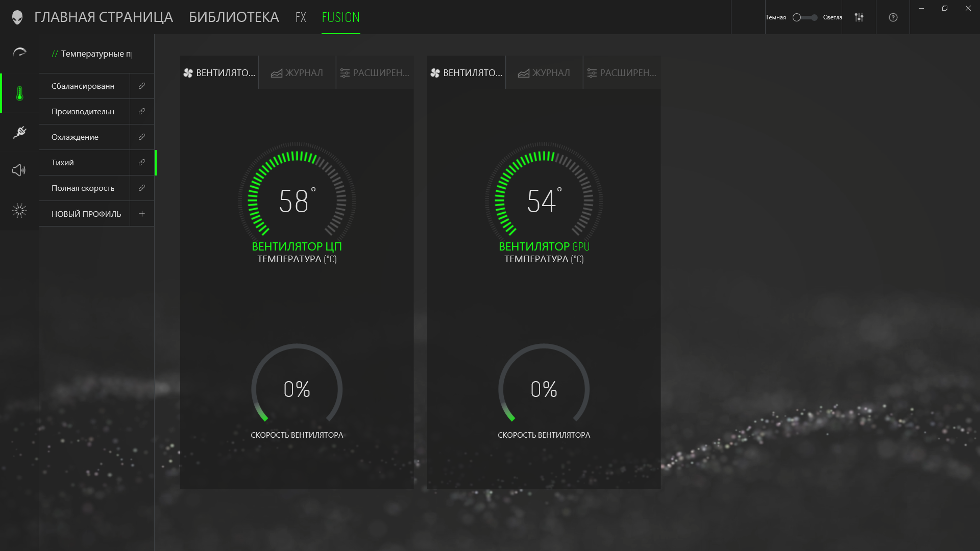Select Тихий thermal profile
Viewport: 980px width, 551px height.
(x=85, y=162)
